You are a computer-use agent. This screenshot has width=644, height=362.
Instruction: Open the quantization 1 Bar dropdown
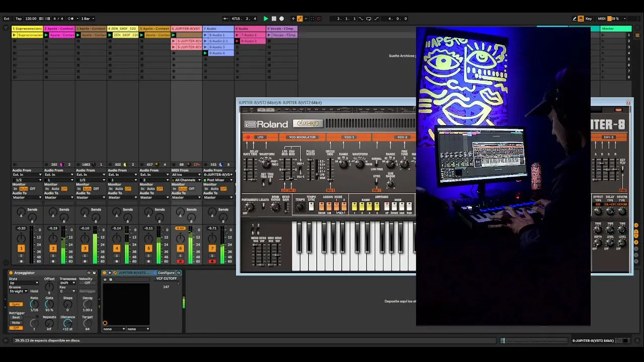pos(87,19)
